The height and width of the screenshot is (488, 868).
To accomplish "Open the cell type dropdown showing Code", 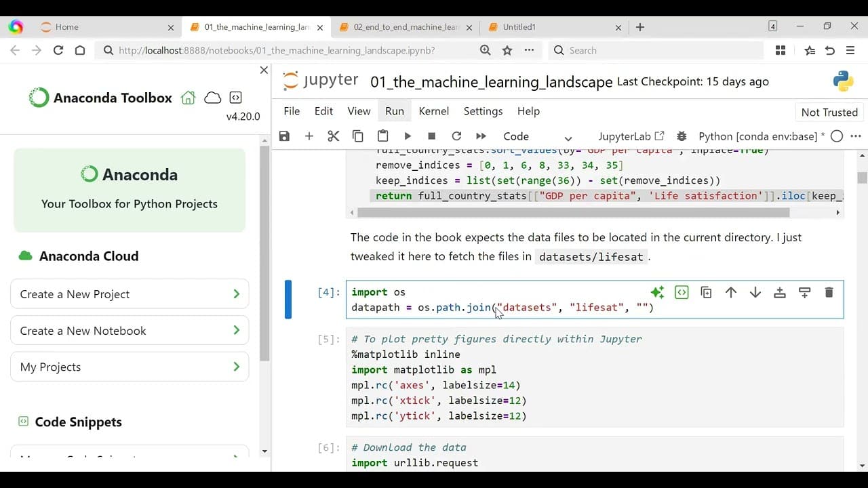I will [538, 136].
